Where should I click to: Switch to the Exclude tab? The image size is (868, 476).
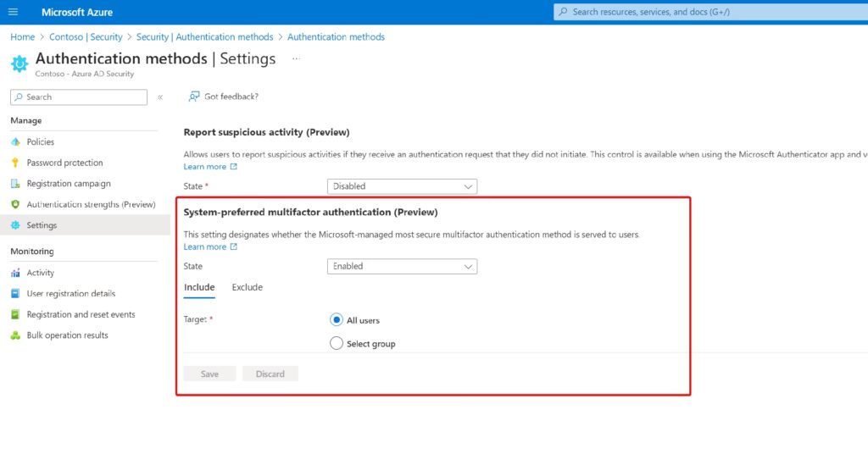point(248,287)
